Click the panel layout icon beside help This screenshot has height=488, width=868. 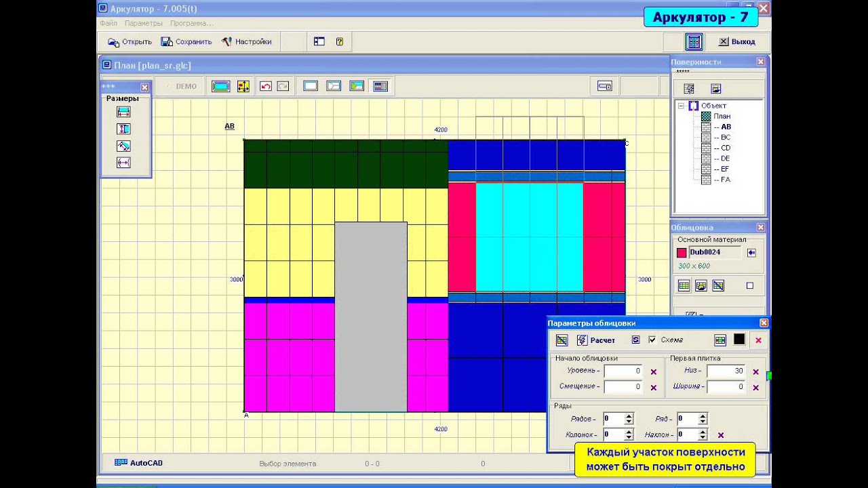point(319,42)
